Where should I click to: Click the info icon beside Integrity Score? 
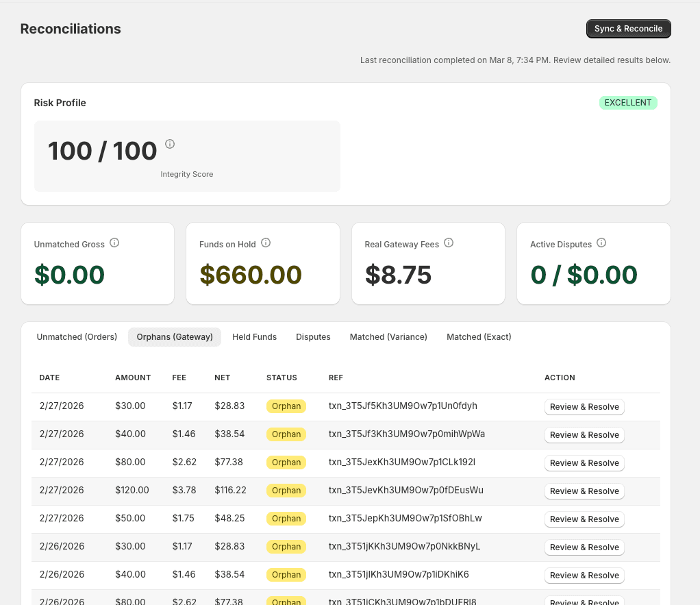169,143
